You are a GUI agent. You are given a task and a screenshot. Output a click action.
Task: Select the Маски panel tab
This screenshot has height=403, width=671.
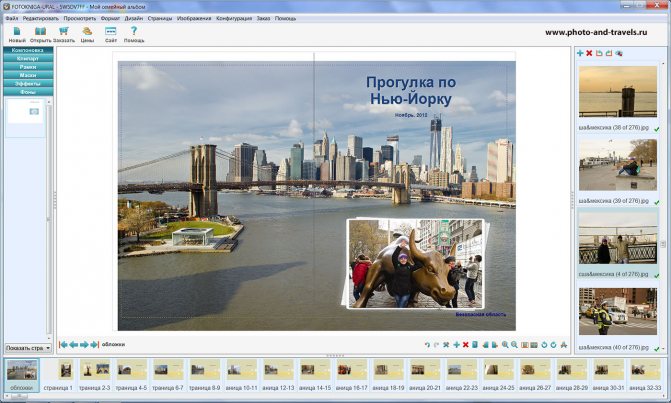[x=28, y=75]
